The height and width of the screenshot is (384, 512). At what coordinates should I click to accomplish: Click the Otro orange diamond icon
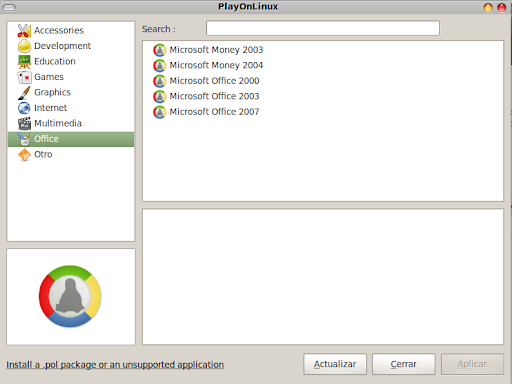[x=24, y=155]
